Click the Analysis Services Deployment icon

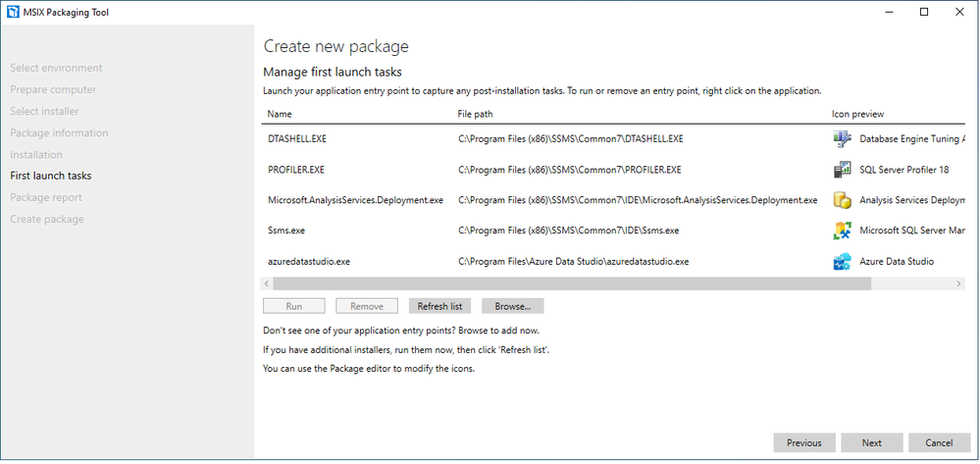click(x=842, y=200)
